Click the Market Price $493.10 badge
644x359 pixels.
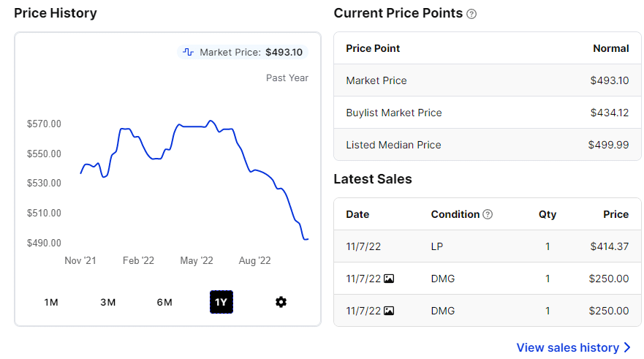click(x=243, y=52)
